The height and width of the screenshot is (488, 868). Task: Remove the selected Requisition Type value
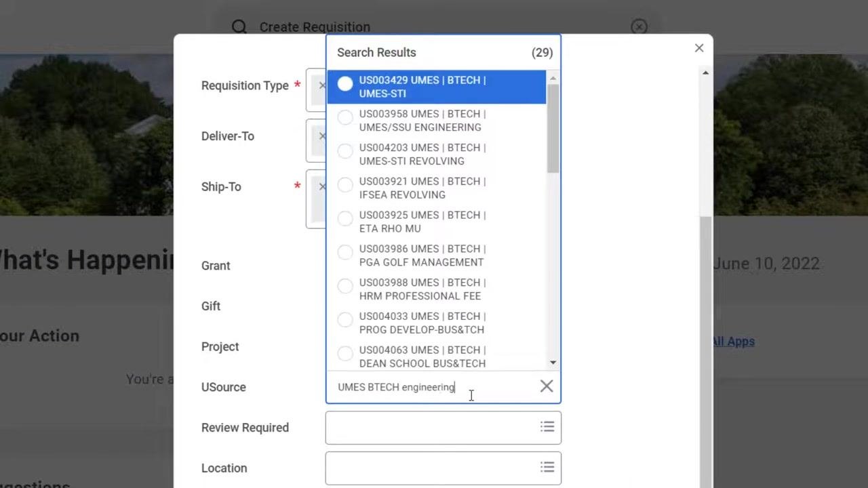322,85
